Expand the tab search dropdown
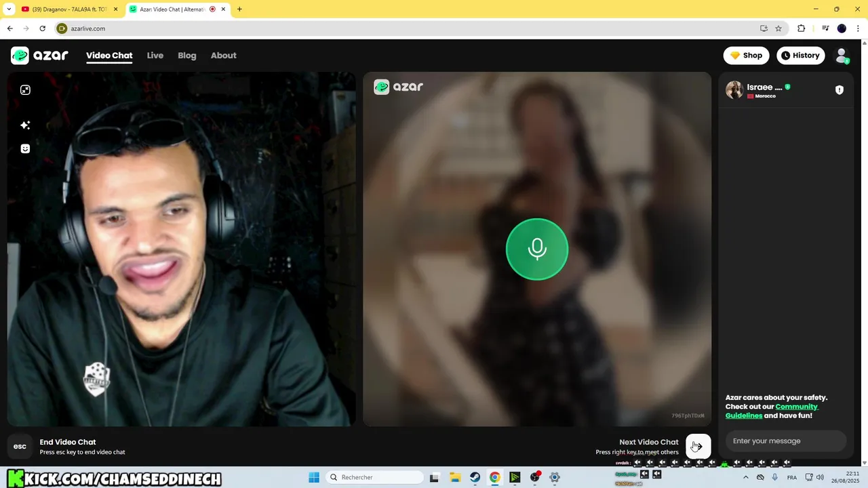 point(9,9)
